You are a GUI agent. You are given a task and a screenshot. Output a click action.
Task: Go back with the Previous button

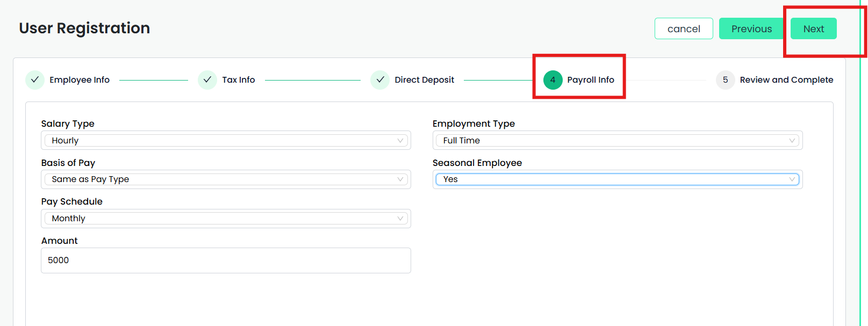pos(751,28)
